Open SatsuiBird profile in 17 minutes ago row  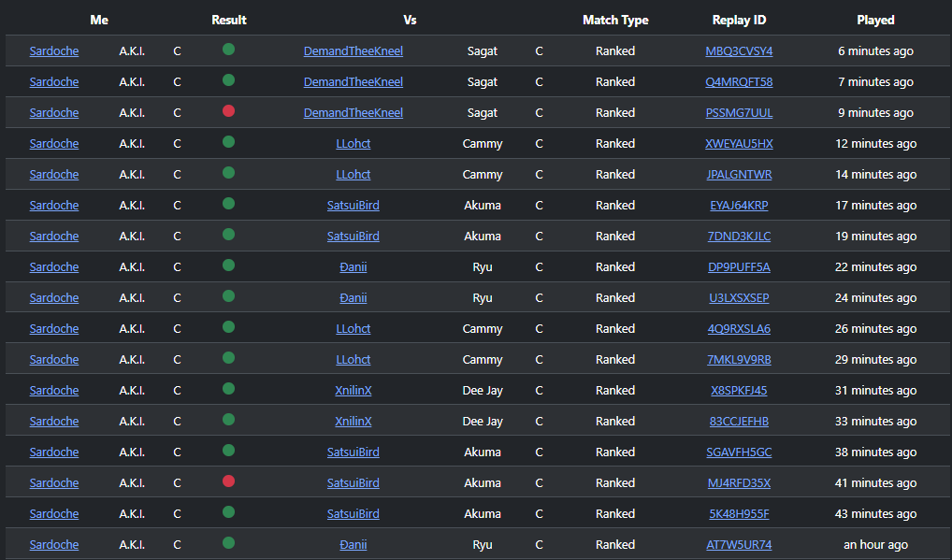tap(353, 205)
